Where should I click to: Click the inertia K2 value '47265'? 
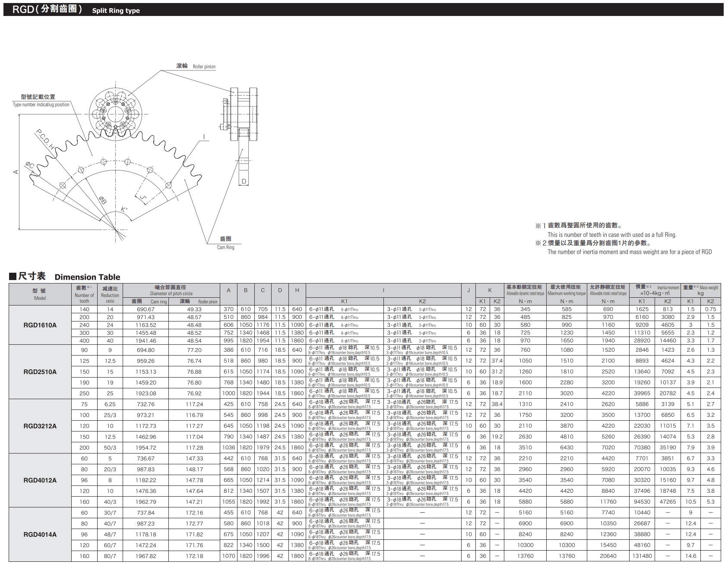point(668,502)
